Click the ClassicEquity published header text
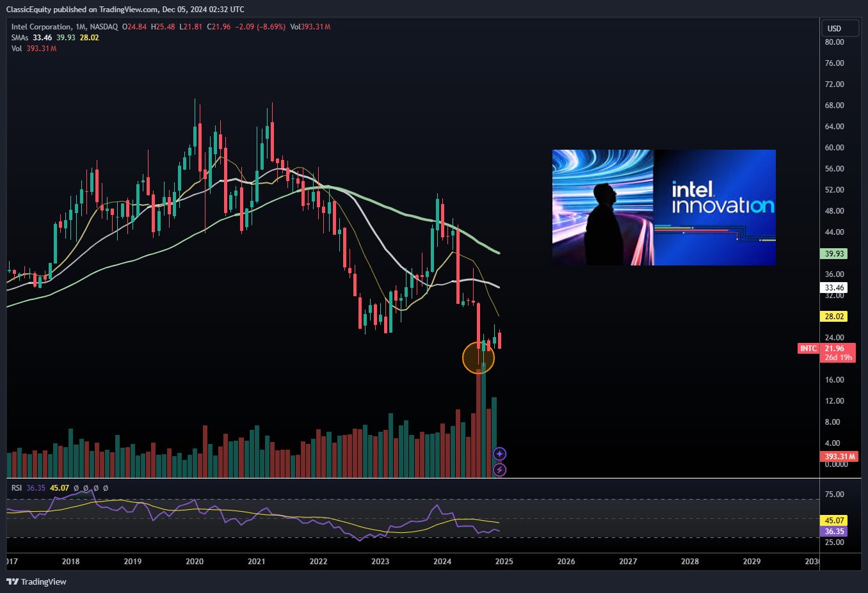The width and height of the screenshot is (868, 593). coord(125,9)
